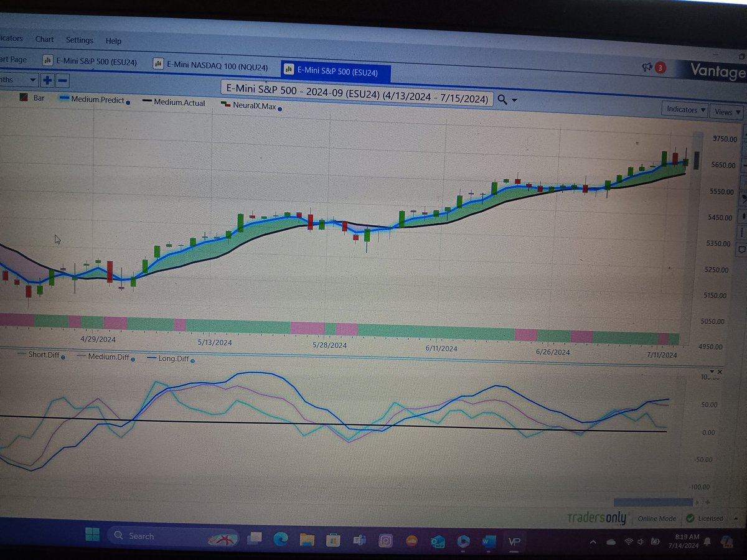Click the Windows Start button
The width and height of the screenshot is (747, 560).
click(x=92, y=534)
